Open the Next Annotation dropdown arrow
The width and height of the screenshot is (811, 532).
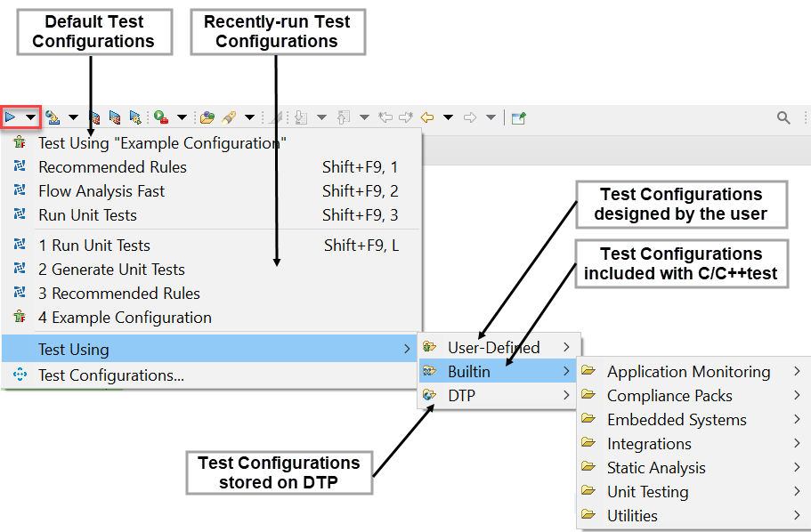321,118
